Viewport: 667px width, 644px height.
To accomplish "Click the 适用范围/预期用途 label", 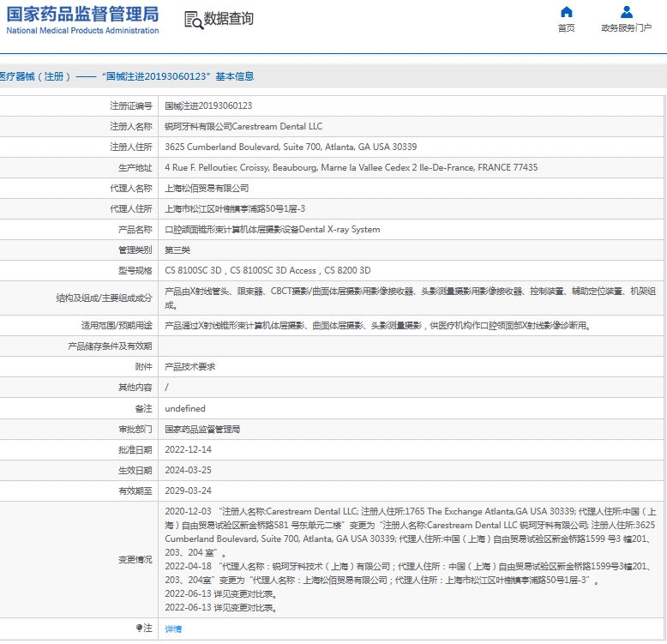I will [x=117, y=325].
